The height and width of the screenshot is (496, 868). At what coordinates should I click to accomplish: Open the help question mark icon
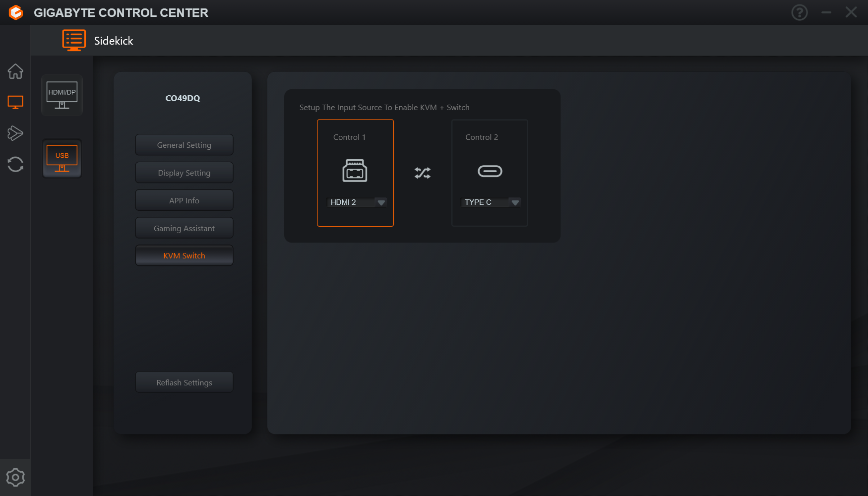[x=800, y=12]
